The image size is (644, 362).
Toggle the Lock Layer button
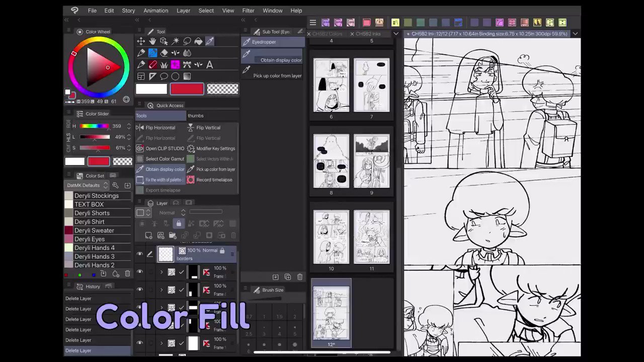tap(178, 224)
